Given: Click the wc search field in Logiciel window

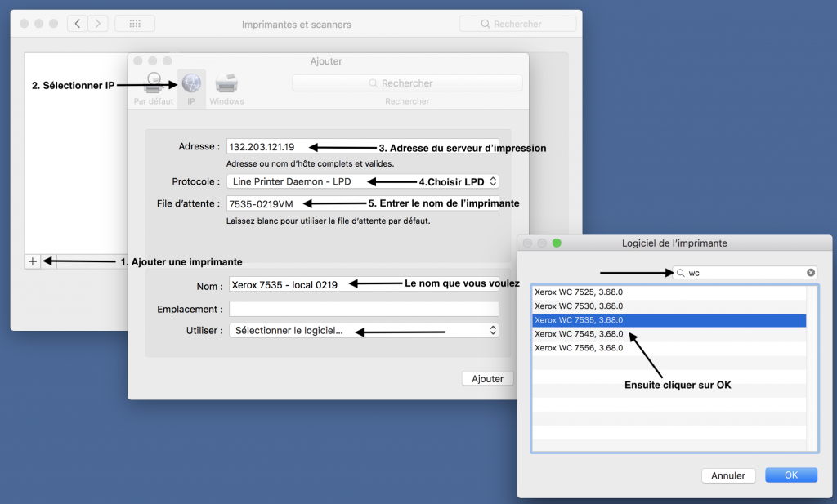Looking at the screenshot, I should [745, 273].
